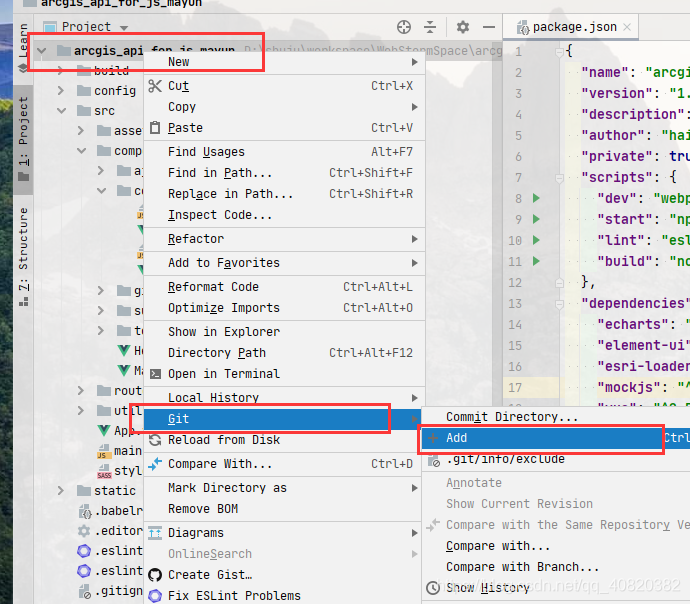
Task: Select Compare With... entry
Action: tap(284, 464)
